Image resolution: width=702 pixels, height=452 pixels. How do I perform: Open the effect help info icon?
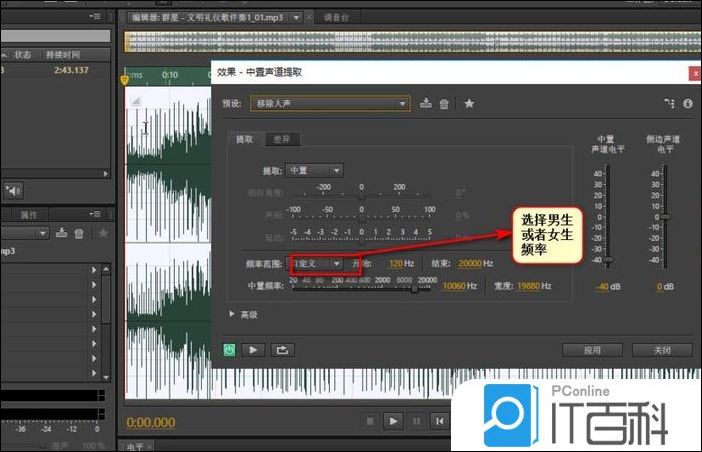(687, 103)
